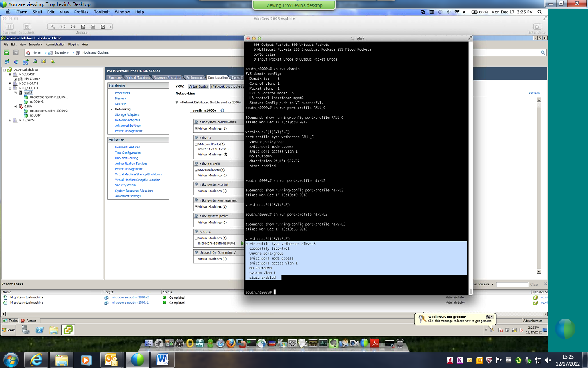
Task: Select the vNetwork Distributed Switch view toggle
Action: 227,86
